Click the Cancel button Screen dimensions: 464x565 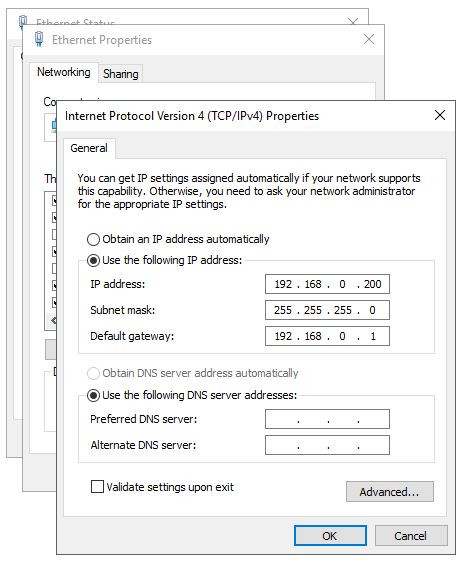[x=411, y=536]
